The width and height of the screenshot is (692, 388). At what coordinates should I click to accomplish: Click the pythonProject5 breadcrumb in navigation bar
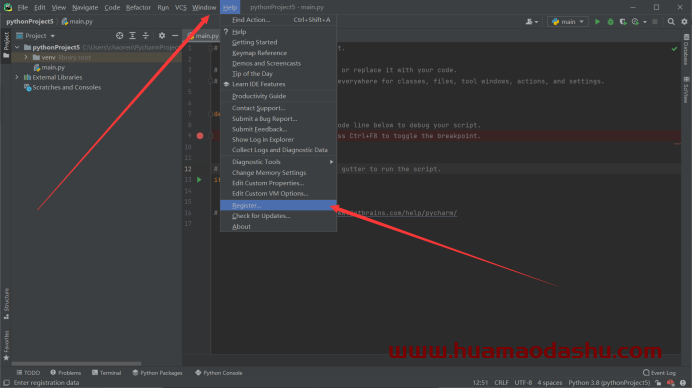(30, 21)
